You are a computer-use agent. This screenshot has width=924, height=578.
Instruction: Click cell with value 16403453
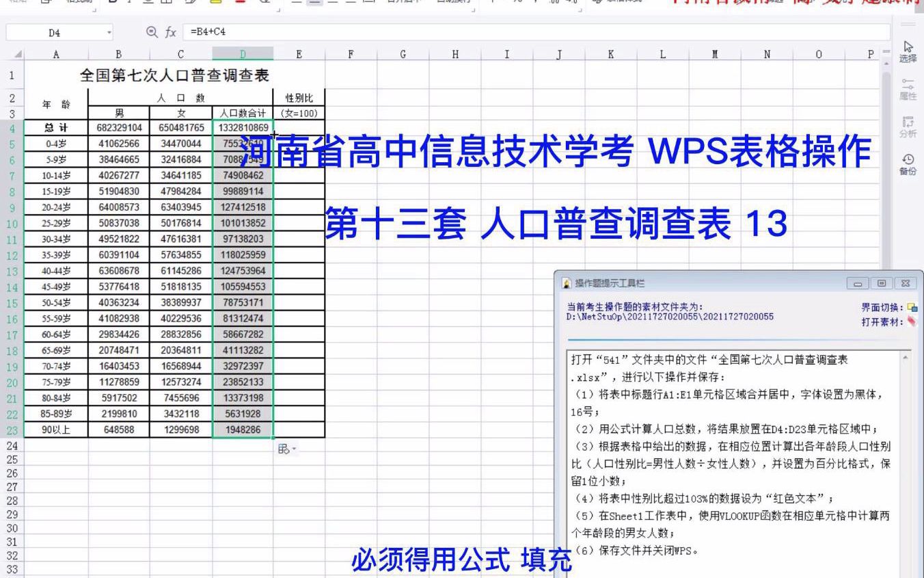pos(119,366)
